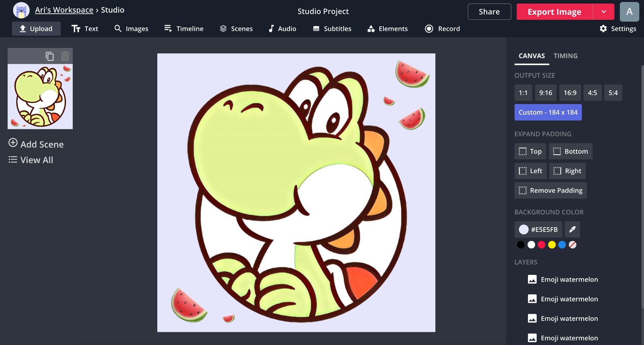Screen dimensions: 644x345
Task: Delete the scene with trash icon
Action: pos(65,56)
